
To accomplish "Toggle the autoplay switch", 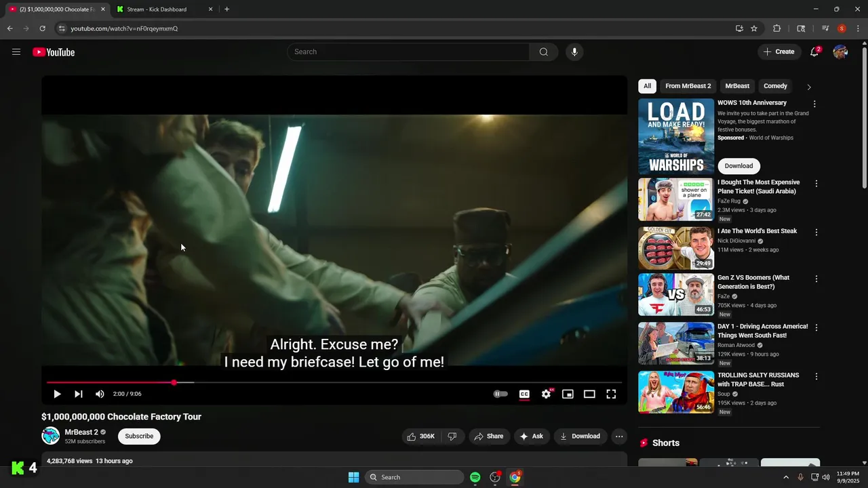I will coord(500,394).
